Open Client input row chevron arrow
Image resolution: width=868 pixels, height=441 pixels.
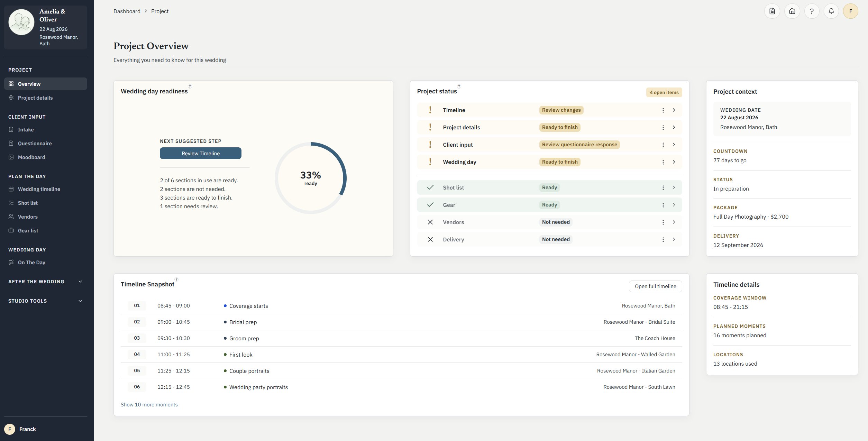pos(674,145)
